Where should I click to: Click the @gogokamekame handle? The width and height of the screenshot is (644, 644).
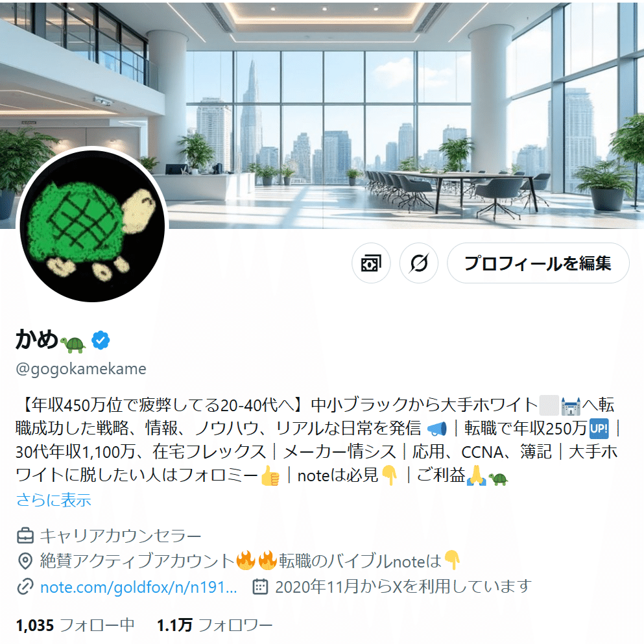click(x=81, y=369)
